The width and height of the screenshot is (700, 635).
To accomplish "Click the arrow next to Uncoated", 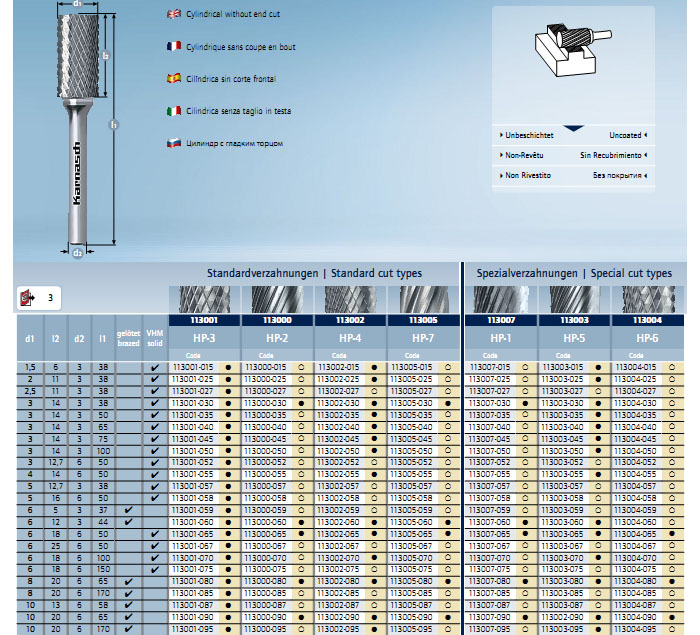I will pyautogui.click(x=646, y=134).
